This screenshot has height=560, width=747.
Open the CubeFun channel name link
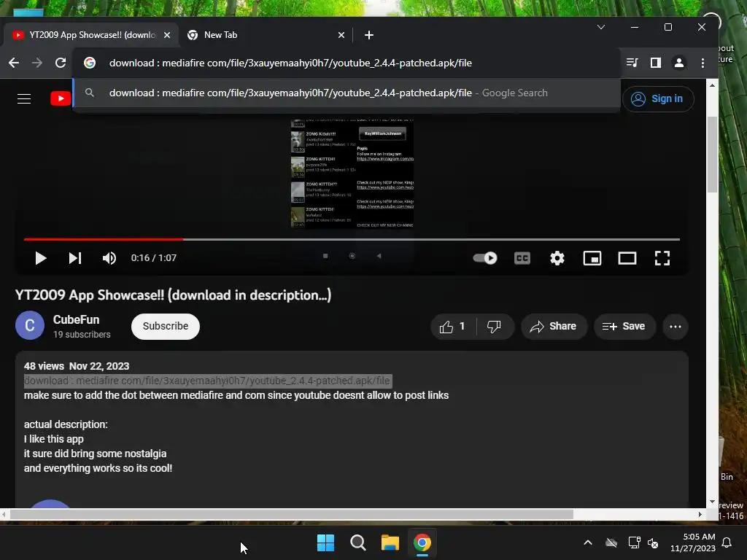click(76, 319)
